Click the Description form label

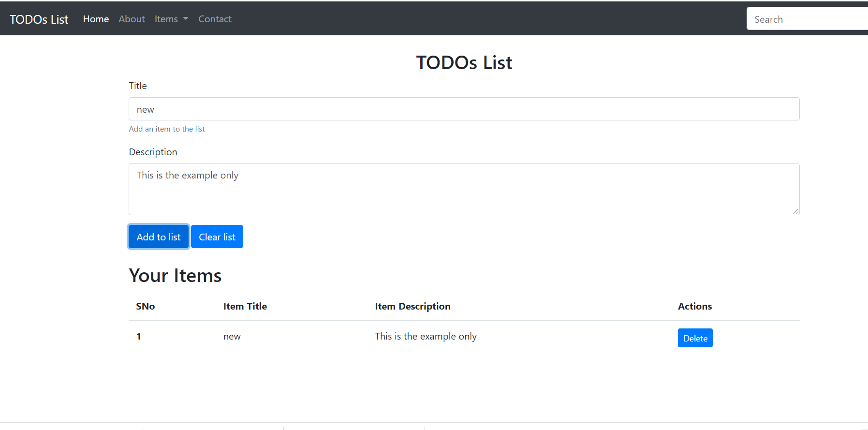153,152
